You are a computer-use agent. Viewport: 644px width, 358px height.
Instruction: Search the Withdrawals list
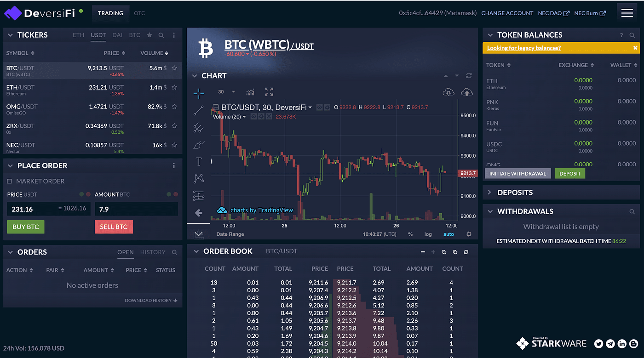pyautogui.click(x=632, y=211)
